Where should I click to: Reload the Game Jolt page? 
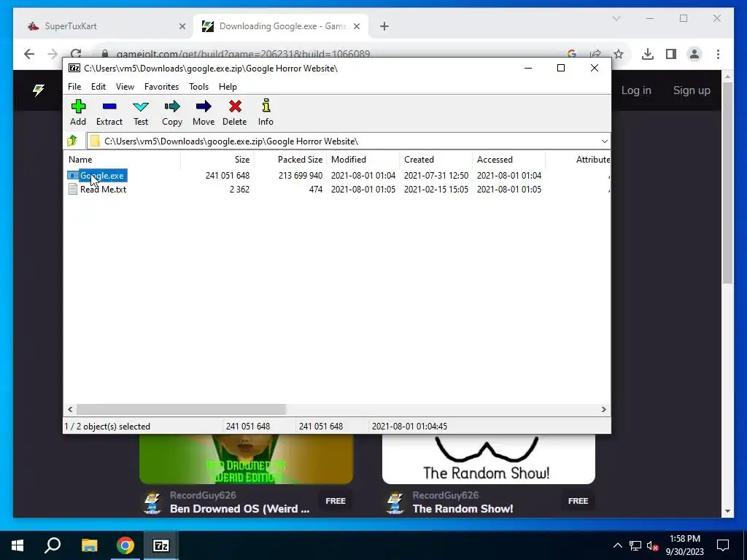tap(76, 54)
